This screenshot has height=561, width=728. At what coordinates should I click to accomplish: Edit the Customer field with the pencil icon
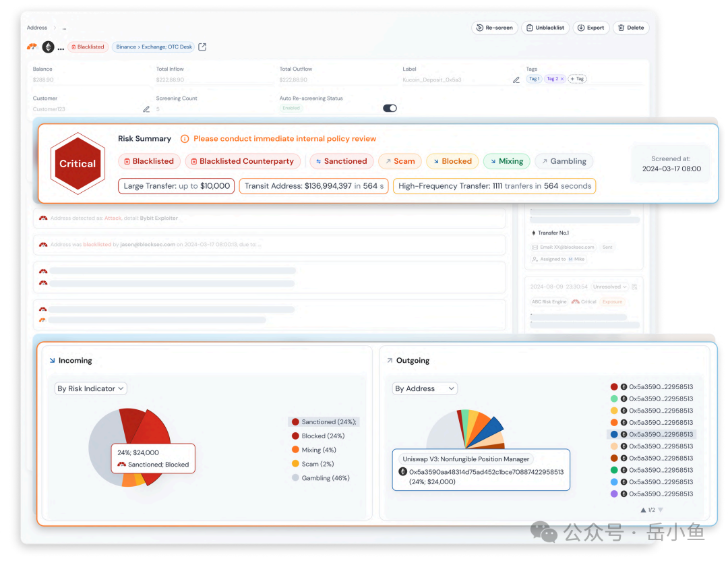[x=146, y=109]
